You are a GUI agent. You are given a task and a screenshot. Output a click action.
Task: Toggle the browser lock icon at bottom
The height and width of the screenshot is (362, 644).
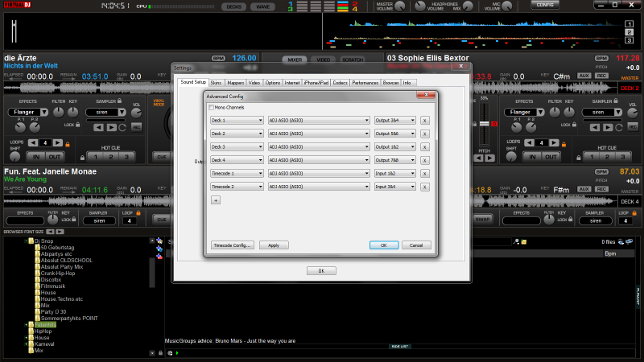tap(160, 353)
